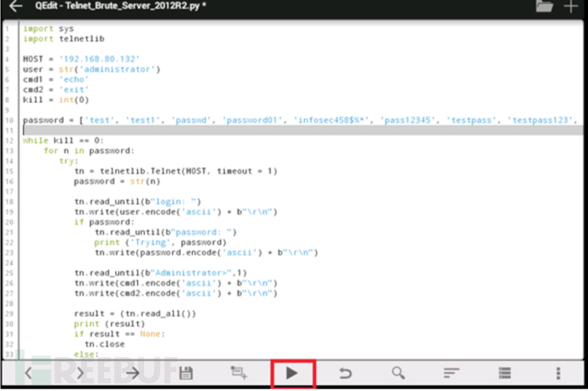
Task: Click 'pass12345' in password list
Action: click(407, 120)
